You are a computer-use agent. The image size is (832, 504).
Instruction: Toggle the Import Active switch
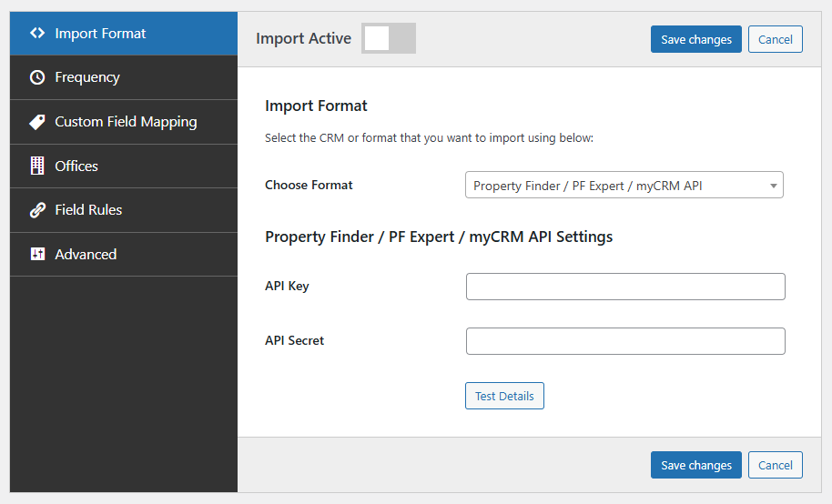tap(389, 38)
